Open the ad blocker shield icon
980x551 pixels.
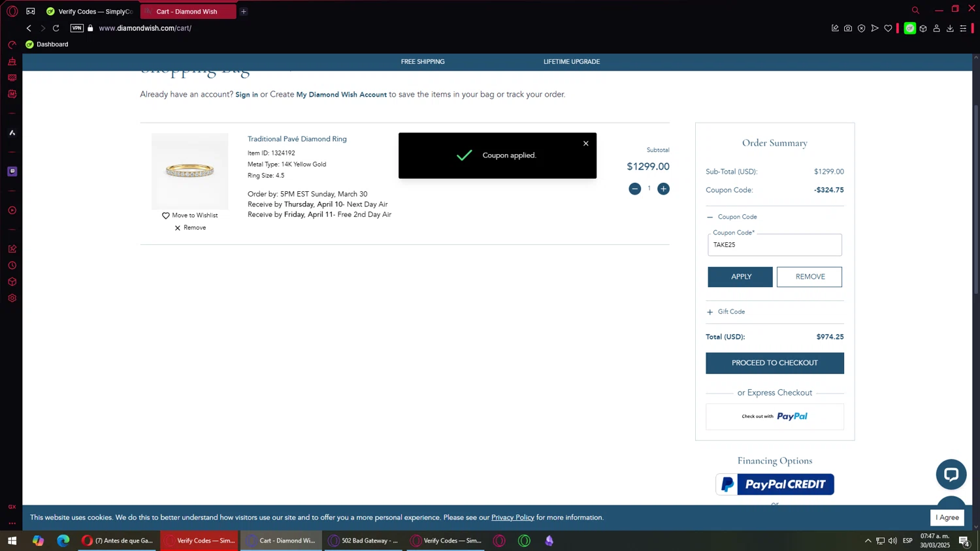pyautogui.click(x=861, y=28)
